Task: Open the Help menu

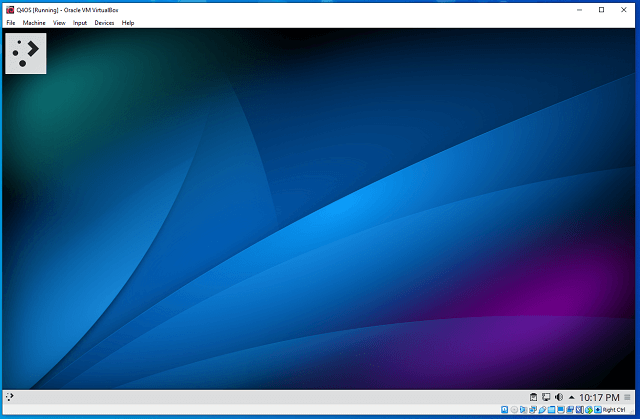Action: [x=128, y=22]
